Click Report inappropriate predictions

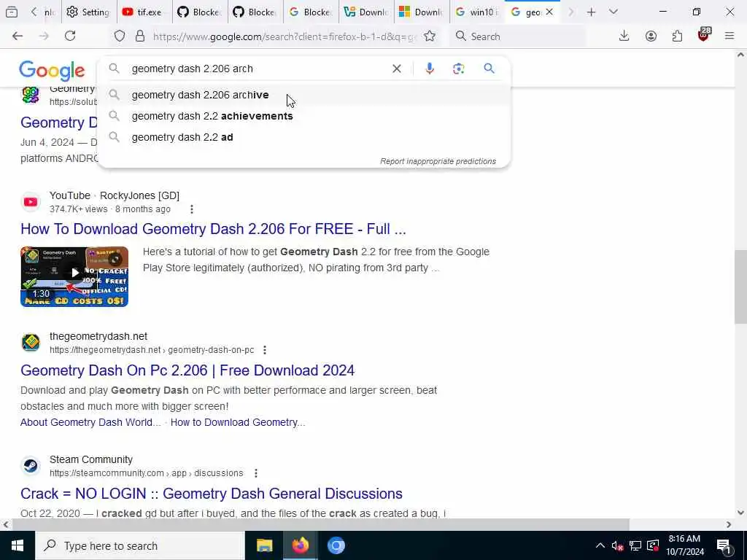pyautogui.click(x=438, y=161)
